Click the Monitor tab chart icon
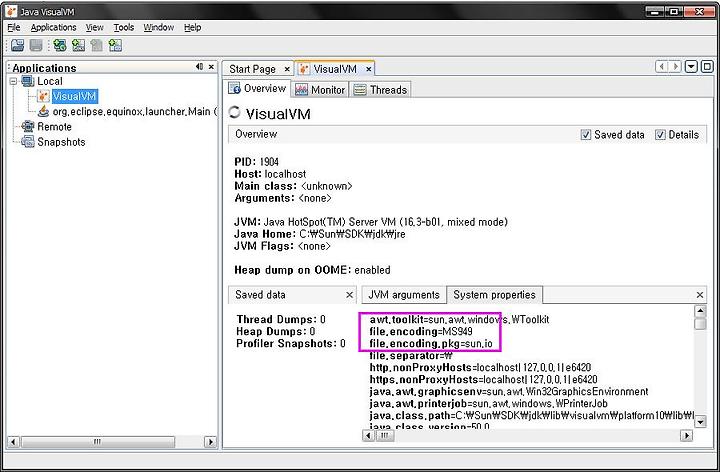Image resolution: width=720 pixels, height=472 pixels. [x=301, y=90]
